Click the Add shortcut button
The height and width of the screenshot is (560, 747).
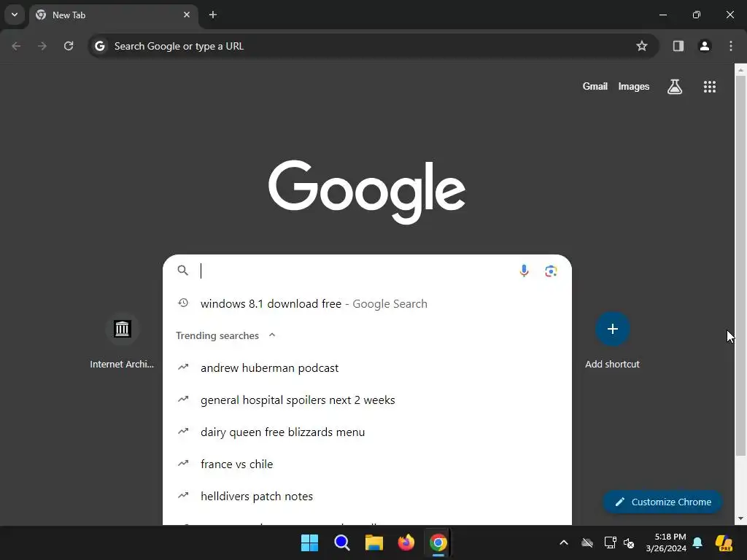[612, 341]
